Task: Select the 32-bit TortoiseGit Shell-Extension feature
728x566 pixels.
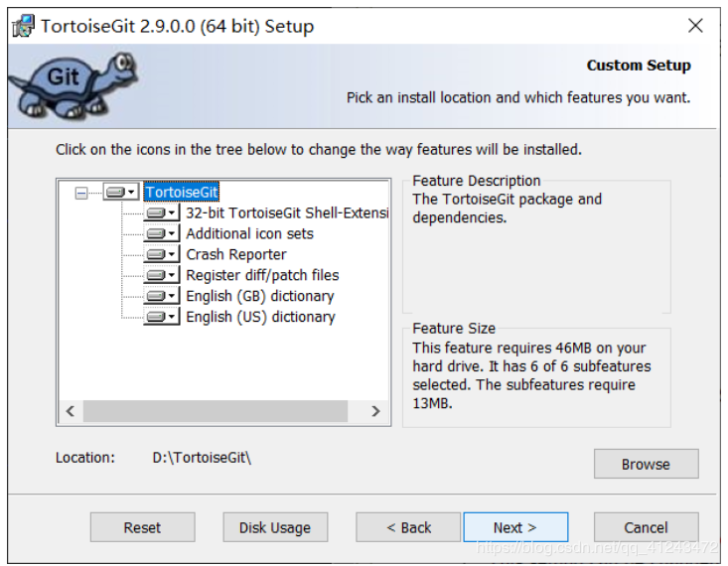Action: point(287,212)
